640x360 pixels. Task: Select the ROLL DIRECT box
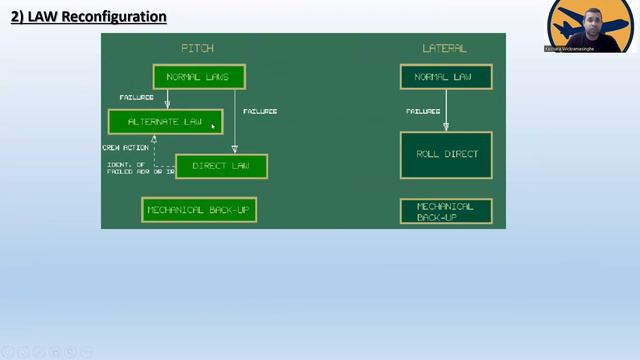coord(446,155)
